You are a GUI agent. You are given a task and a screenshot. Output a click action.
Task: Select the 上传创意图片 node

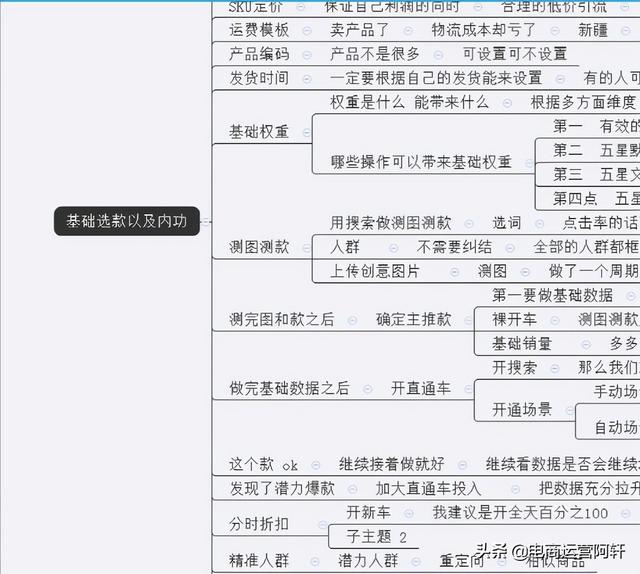point(375,271)
